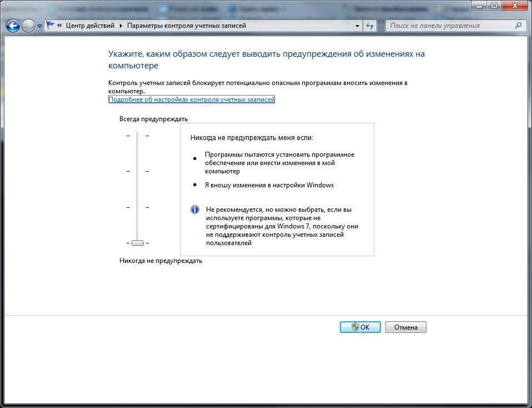Viewport: 532px width, 408px height.
Task: Click the greyed Forward navigation arrow
Action: [28, 26]
